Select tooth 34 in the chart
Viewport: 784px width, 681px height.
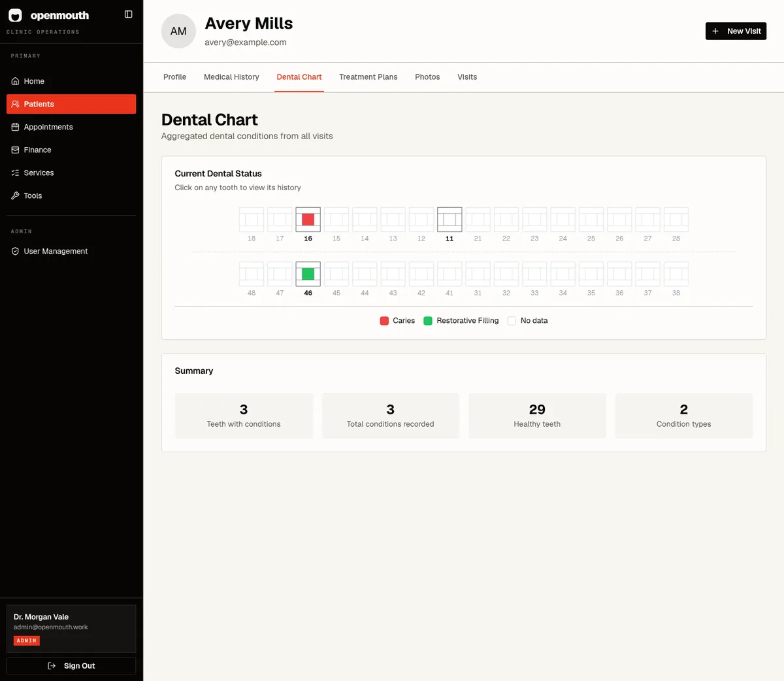point(563,274)
